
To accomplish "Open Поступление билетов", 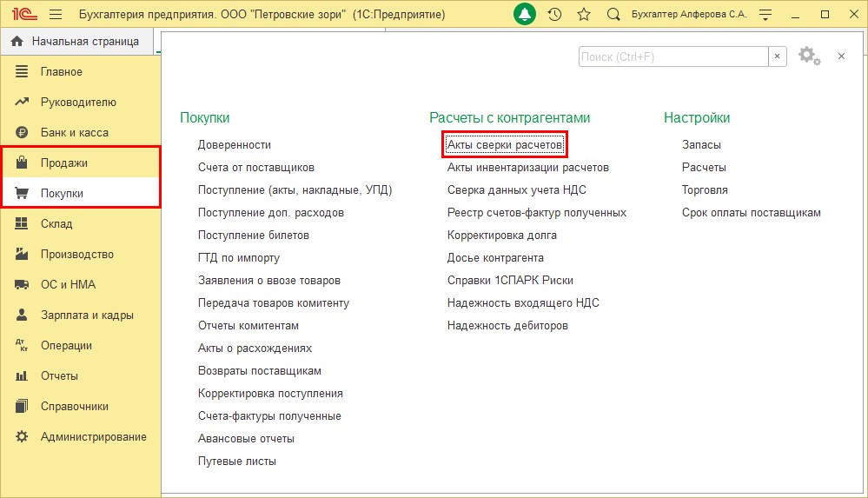I will (254, 235).
